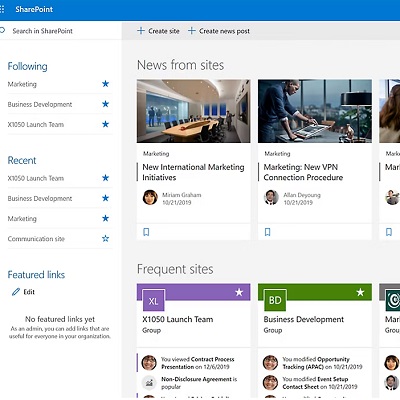Screen dimensions: 400x400
Task: Click the plus icon beside Create news post
Action: tap(191, 31)
